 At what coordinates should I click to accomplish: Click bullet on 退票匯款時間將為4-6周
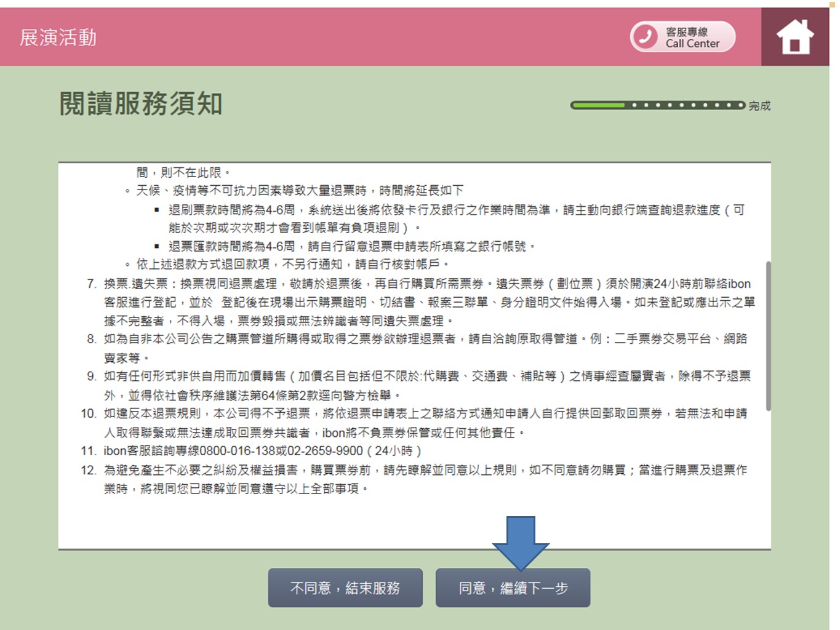coord(352,247)
